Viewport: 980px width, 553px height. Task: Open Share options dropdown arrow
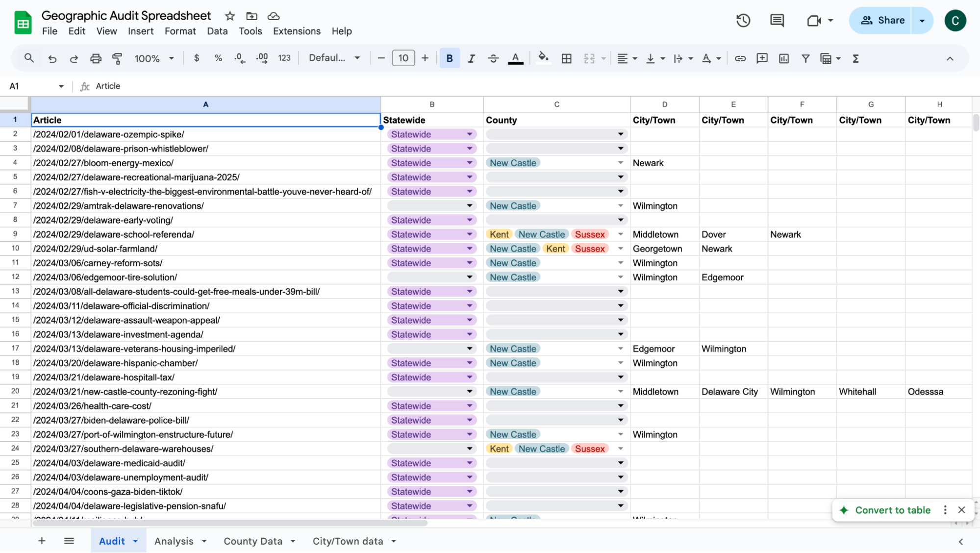click(x=922, y=20)
